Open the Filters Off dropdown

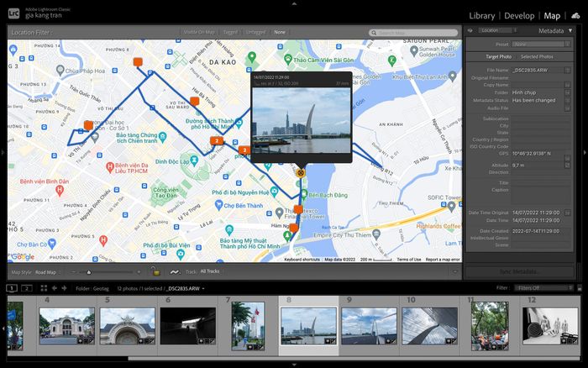(543, 287)
